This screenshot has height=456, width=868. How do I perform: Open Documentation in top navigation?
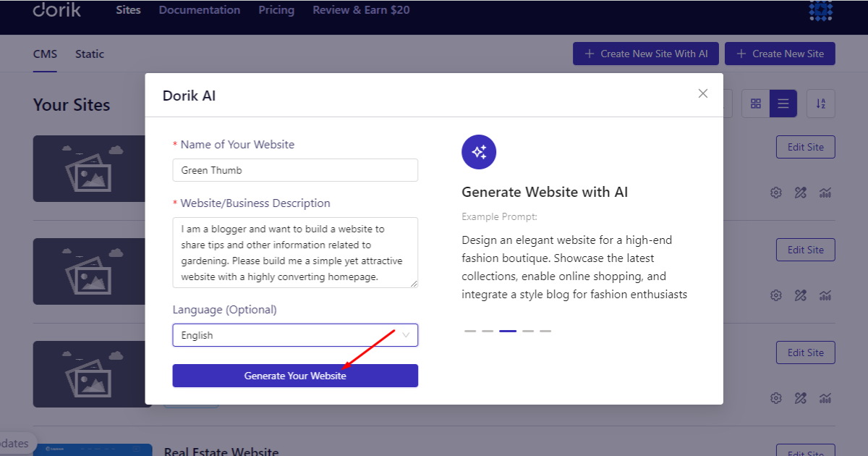pos(200,10)
